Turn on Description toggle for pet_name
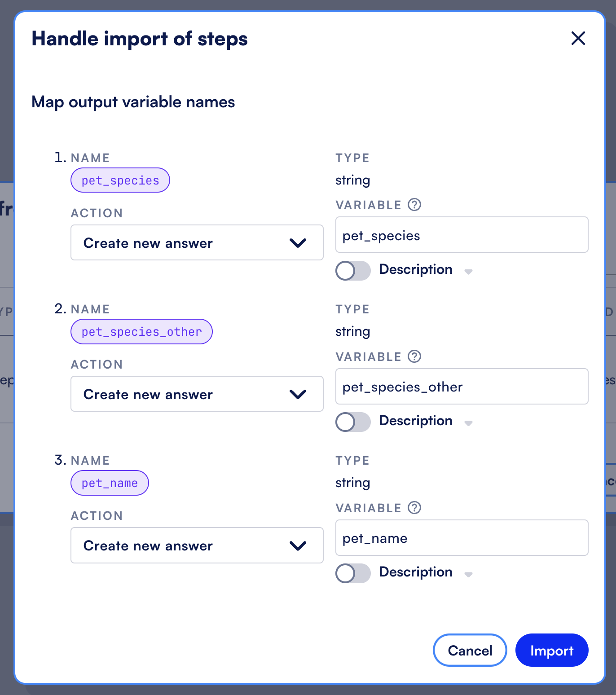The image size is (616, 695). point(353,573)
